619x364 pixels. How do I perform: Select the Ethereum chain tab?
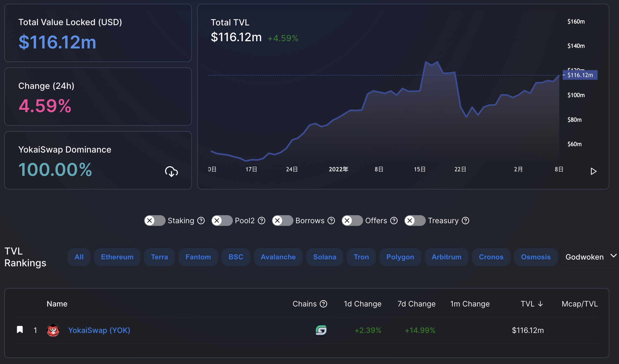click(x=117, y=257)
